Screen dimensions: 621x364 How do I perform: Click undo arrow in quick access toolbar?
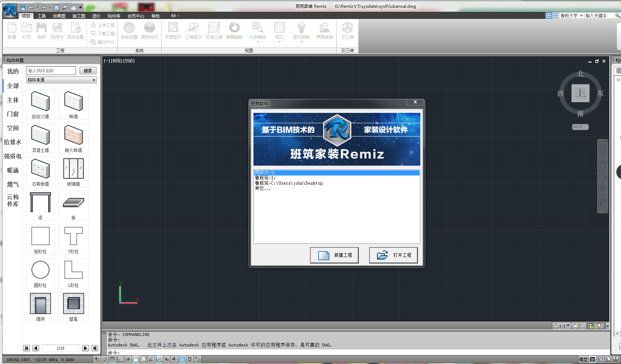coord(31,7)
